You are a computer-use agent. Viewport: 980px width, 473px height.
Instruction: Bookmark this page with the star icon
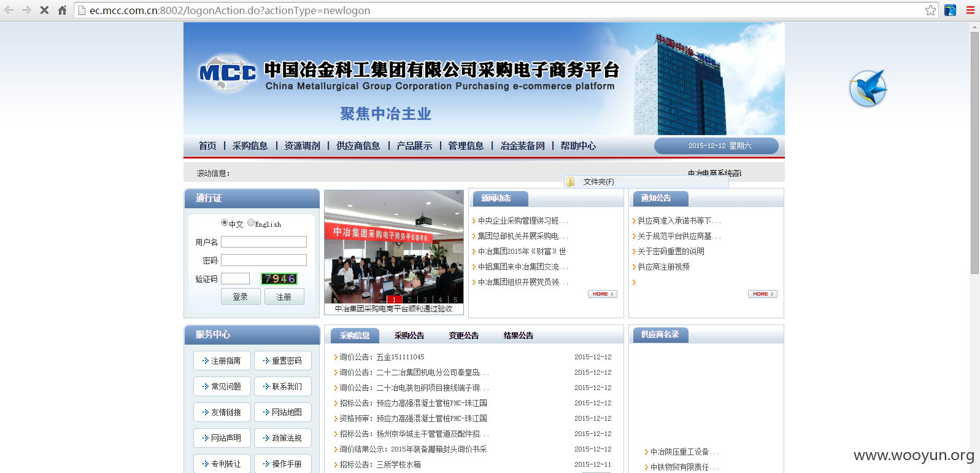click(930, 10)
